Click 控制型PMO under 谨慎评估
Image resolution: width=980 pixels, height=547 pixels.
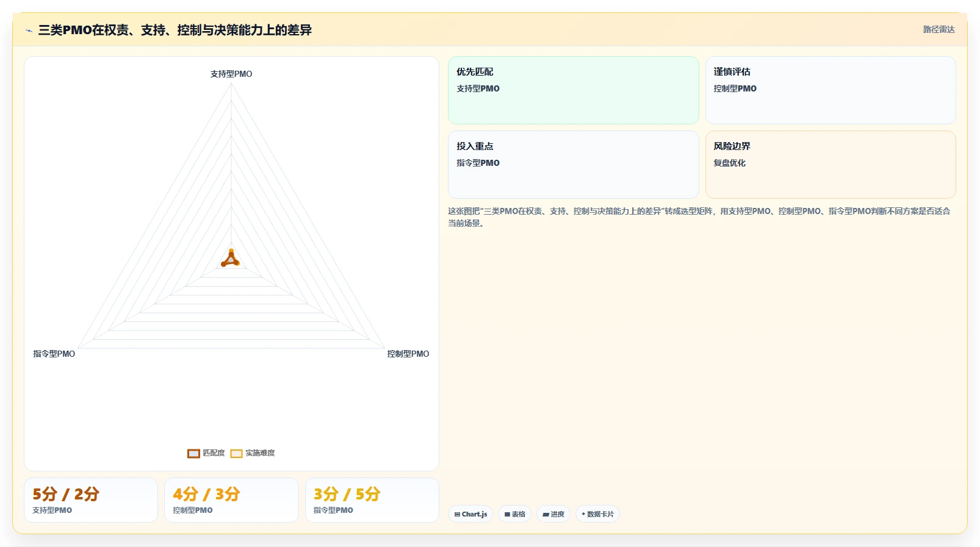point(735,88)
